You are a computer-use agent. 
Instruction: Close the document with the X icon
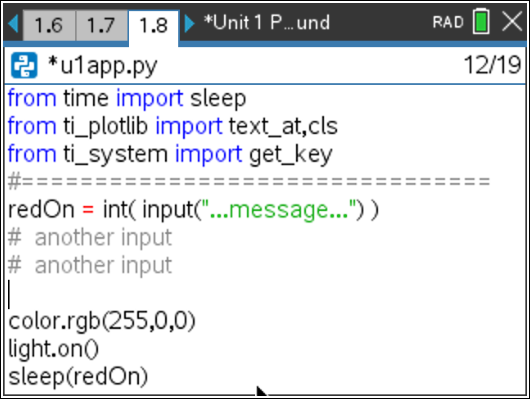point(512,22)
